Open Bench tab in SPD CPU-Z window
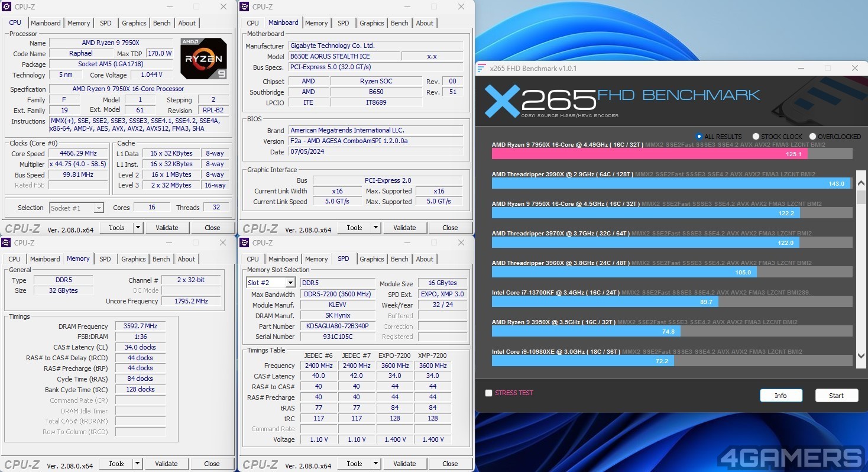The height and width of the screenshot is (472, 868). pos(400,259)
